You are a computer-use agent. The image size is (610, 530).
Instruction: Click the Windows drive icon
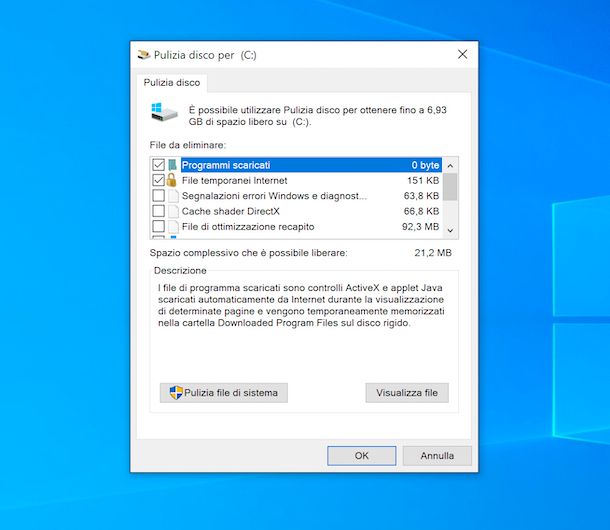pos(164,113)
